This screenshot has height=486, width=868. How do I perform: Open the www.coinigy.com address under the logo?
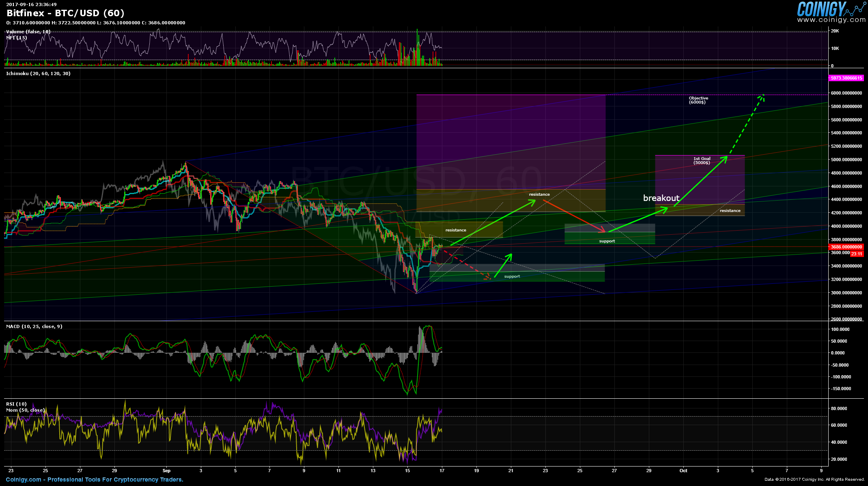[x=831, y=20]
